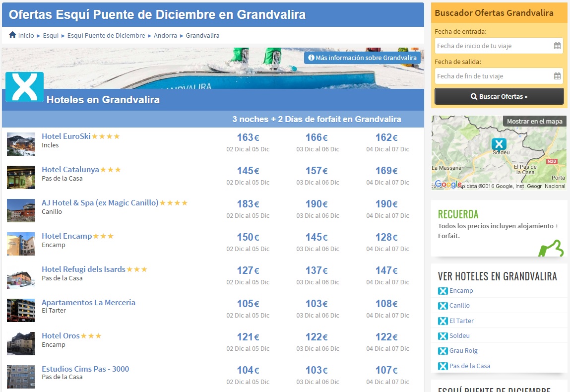Open Hotel Oros listing
The height and width of the screenshot is (392, 570).
point(61,335)
